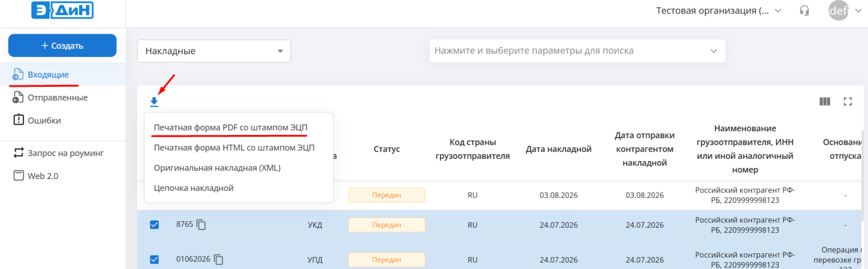This screenshot has width=868, height=269.
Task: Click the roaming request arrows icon
Action: [19, 153]
